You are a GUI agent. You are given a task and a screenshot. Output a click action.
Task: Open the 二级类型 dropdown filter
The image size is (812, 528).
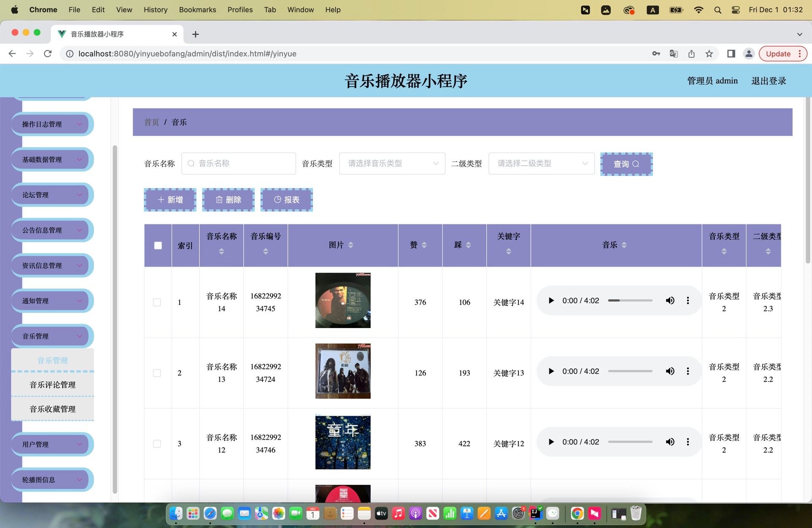541,164
